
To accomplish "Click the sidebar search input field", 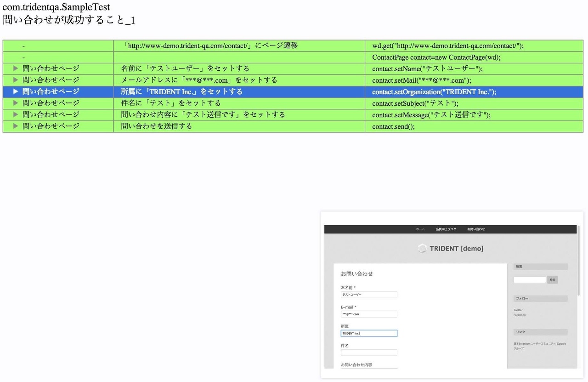I will [x=529, y=279].
